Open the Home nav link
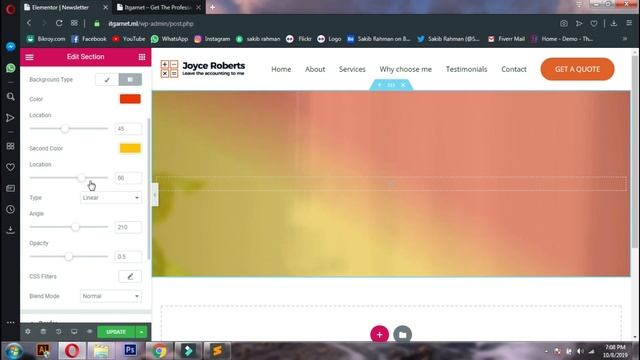The width and height of the screenshot is (640, 360). click(281, 69)
